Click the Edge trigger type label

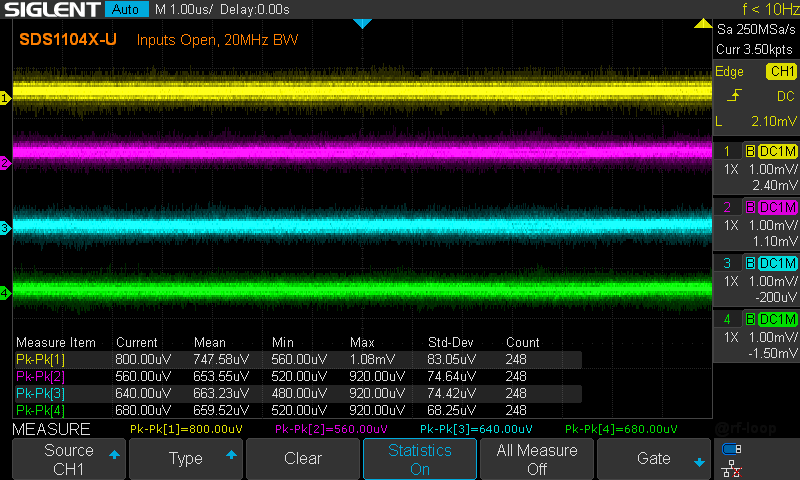point(729,72)
